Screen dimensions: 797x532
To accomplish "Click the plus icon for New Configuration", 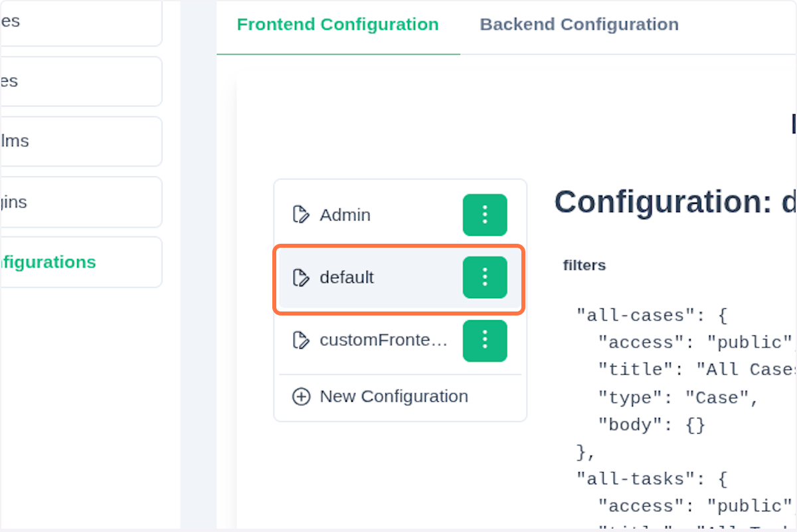I will [x=301, y=397].
